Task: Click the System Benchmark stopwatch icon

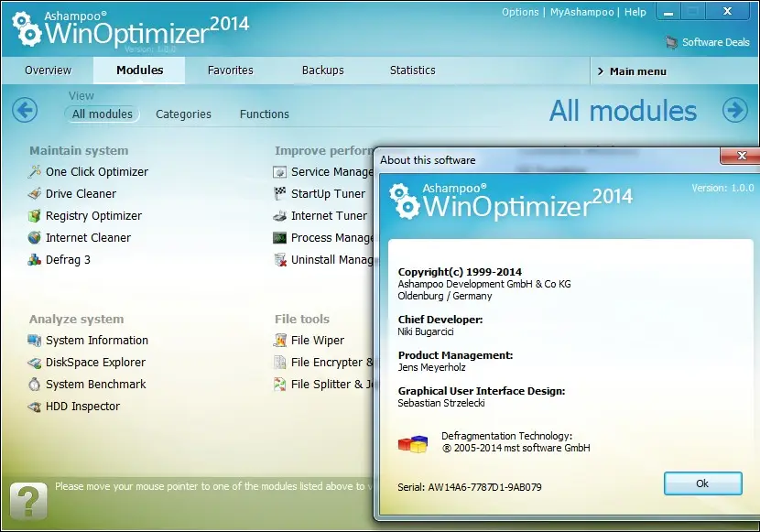Action: [35, 385]
